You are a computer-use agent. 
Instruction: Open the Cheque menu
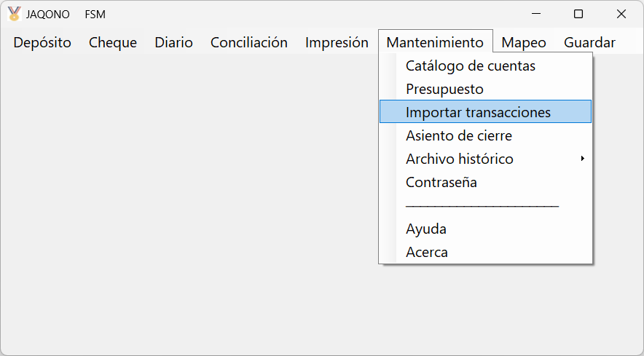tap(113, 43)
